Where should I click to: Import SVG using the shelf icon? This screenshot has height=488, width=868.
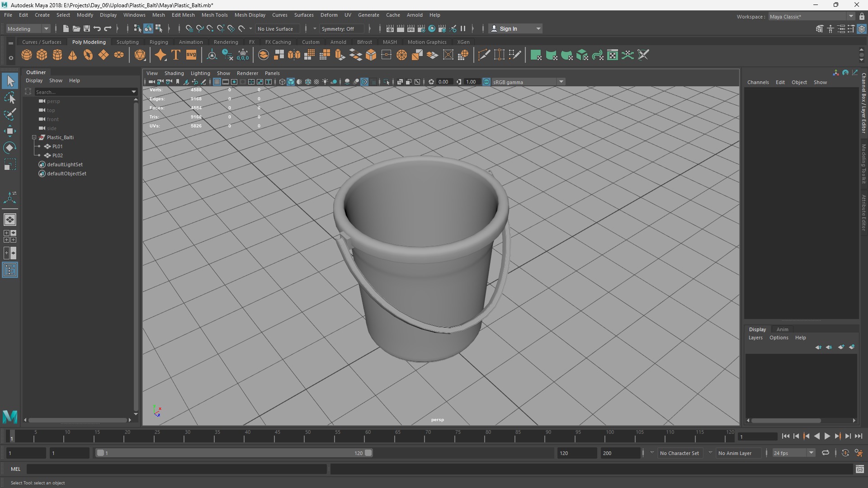191,55
